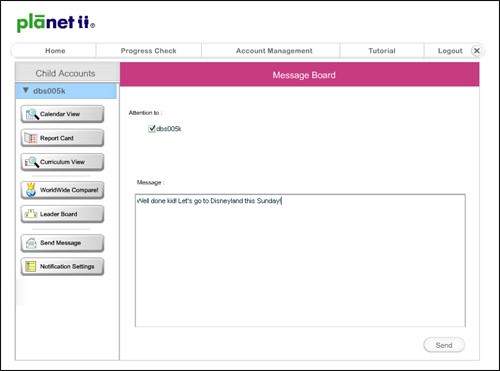This screenshot has height=371, width=500.
Task: Click inside the Message text area
Action: coord(300,260)
